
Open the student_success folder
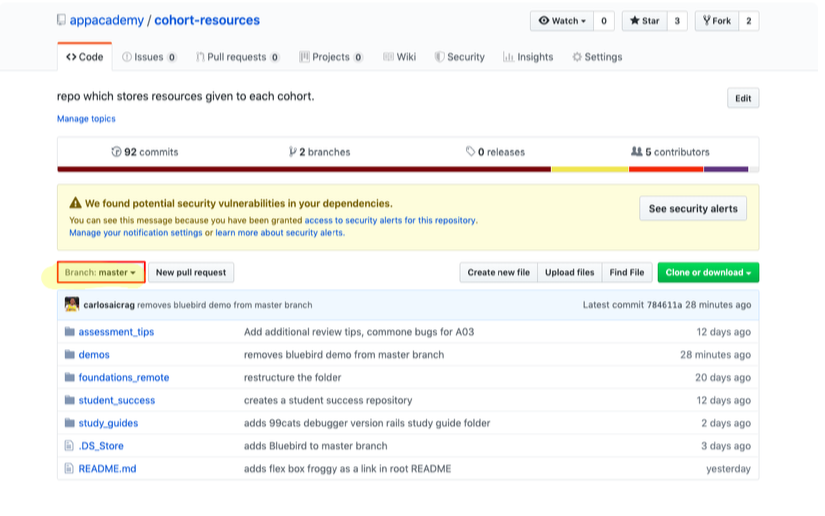pos(117,400)
